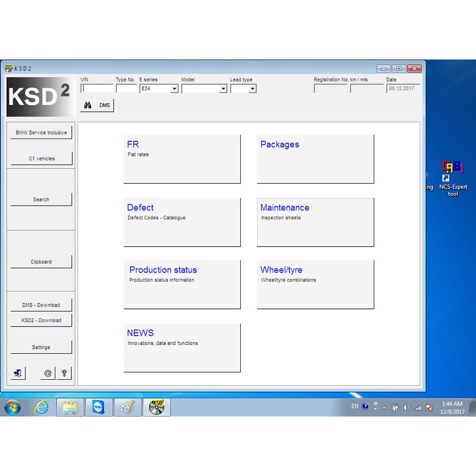Open TeamViewer from the taskbar

tap(99, 407)
